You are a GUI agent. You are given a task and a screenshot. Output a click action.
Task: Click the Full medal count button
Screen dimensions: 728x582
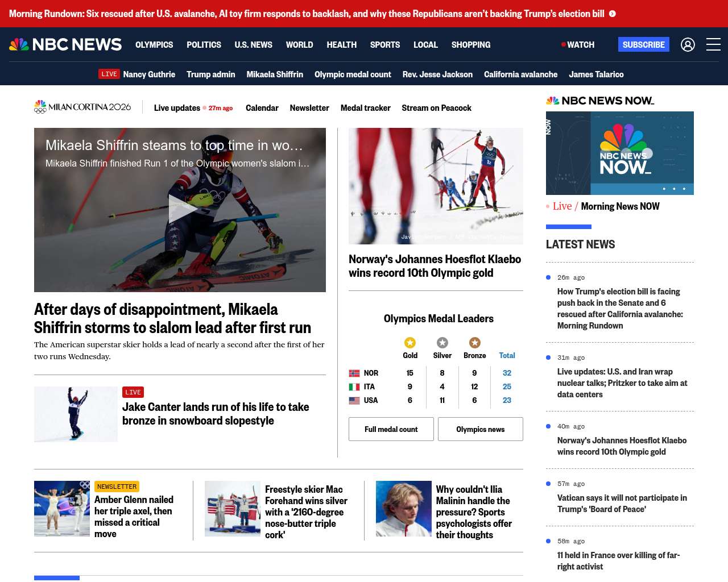391,429
